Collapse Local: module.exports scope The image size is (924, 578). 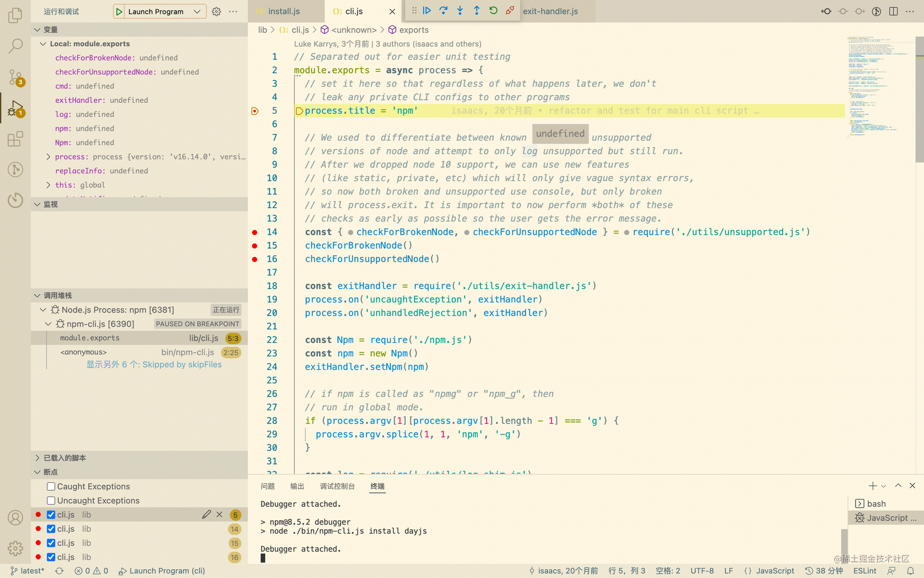43,44
